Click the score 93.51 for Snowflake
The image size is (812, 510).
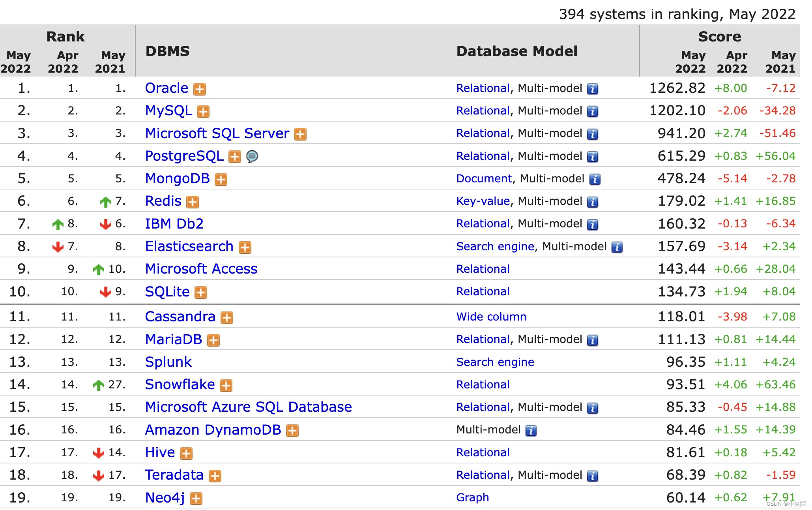(686, 384)
